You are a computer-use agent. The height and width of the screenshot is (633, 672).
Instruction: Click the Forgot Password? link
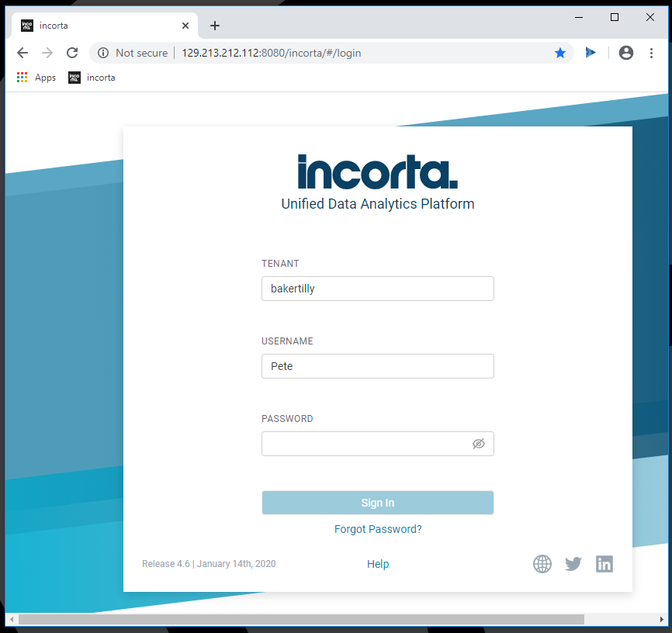378,529
